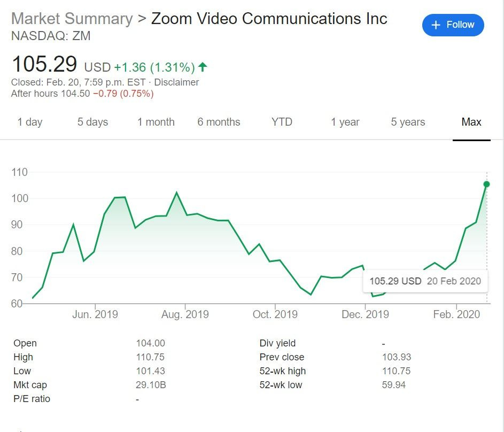Image resolution: width=504 pixels, height=432 pixels.
Task: View the 1 year price history
Action: (x=345, y=122)
